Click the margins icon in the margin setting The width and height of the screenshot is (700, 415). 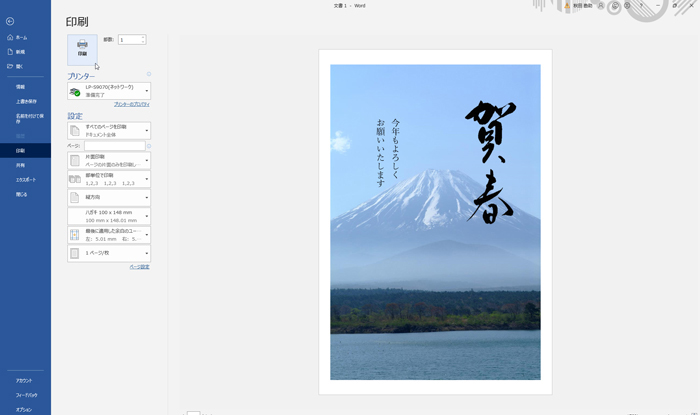(75, 235)
